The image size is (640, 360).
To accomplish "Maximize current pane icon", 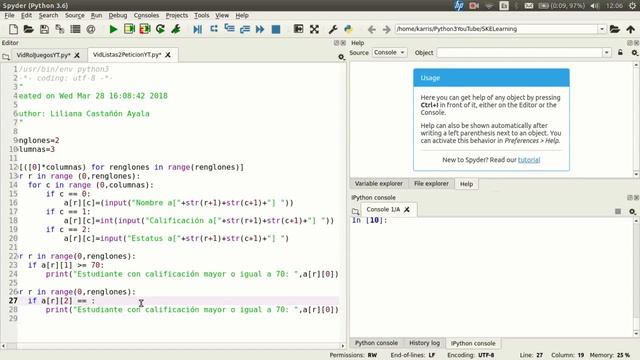I will click(x=298, y=29).
